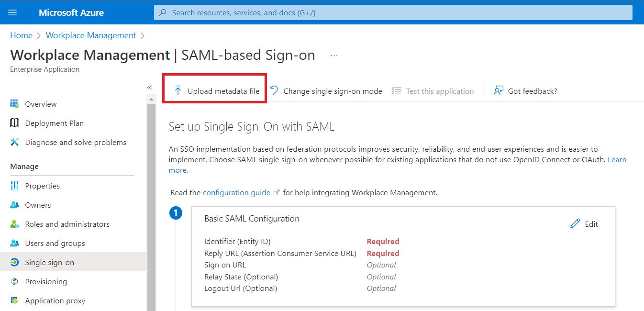
Task: Go to Provisioning section
Action: click(46, 281)
